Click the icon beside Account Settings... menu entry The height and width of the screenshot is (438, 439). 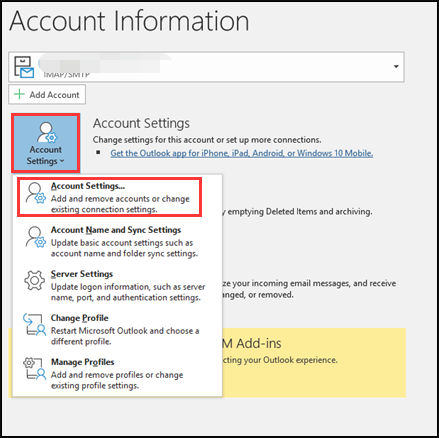coord(36,193)
